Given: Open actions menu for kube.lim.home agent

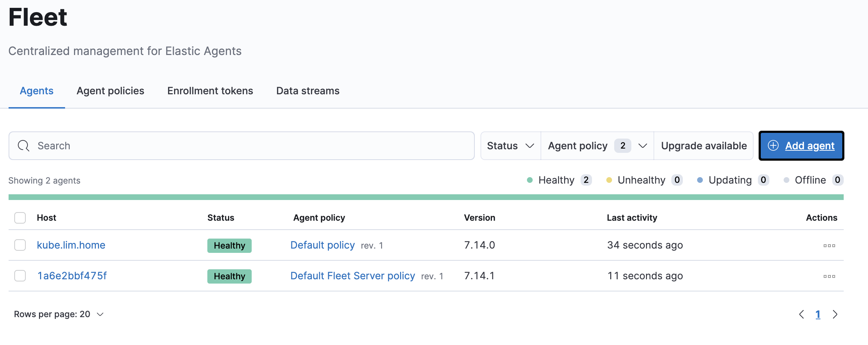Looking at the screenshot, I should click(x=829, y=246).
